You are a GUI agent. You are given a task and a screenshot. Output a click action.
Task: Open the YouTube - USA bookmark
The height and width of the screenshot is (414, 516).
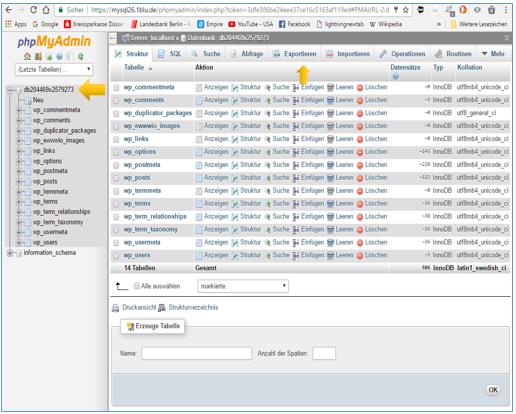coord(251,24)
